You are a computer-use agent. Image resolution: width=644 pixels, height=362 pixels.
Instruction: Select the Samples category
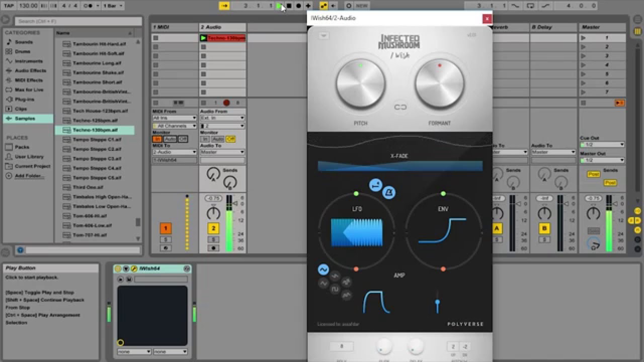25,119
